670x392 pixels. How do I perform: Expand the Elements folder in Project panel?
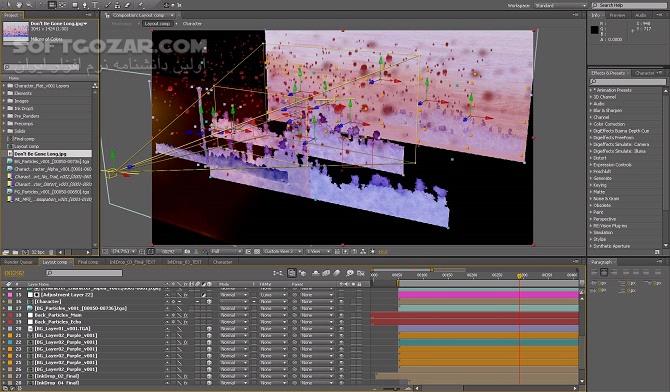[x=4, y=93]
